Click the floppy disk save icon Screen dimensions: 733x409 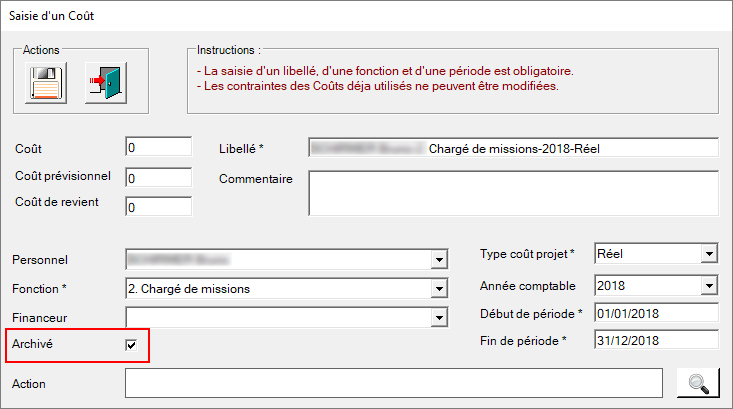(x=46, y=83)
